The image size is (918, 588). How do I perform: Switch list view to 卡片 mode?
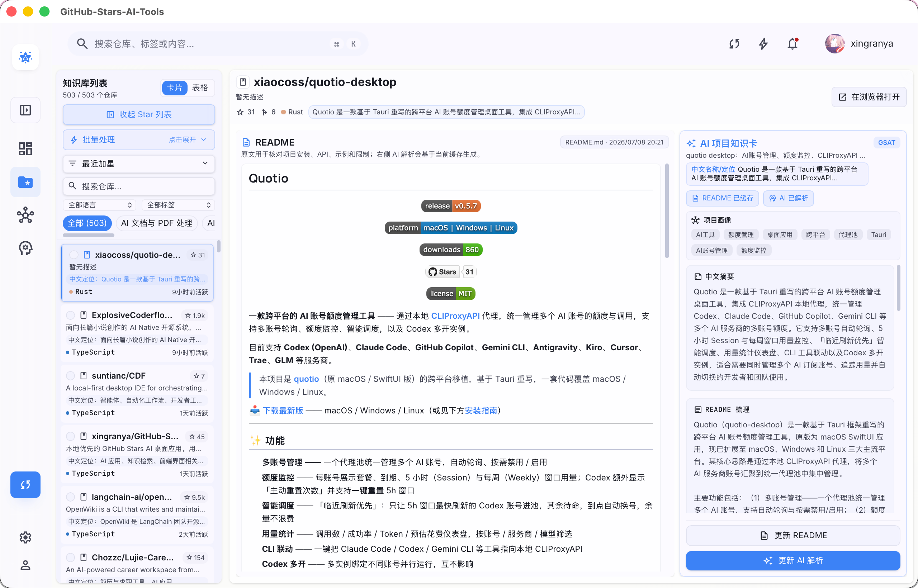coord(175,88)
